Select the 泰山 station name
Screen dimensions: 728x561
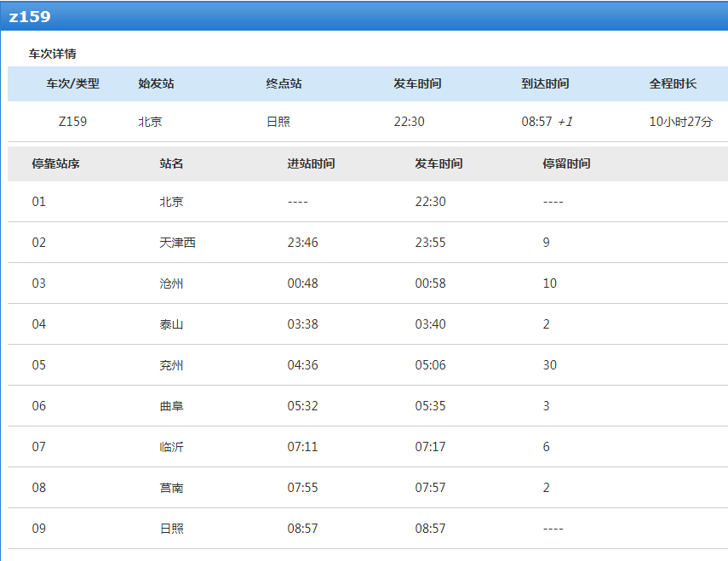click(171, 324)
